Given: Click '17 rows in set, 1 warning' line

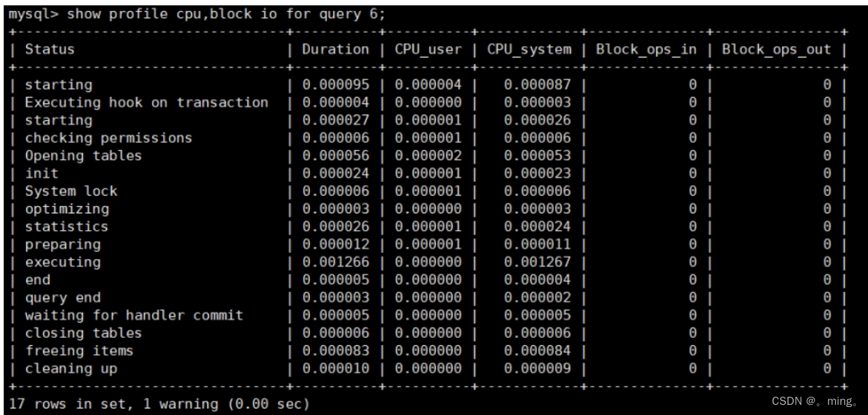Looking at the screenshot, I should 159,404.
